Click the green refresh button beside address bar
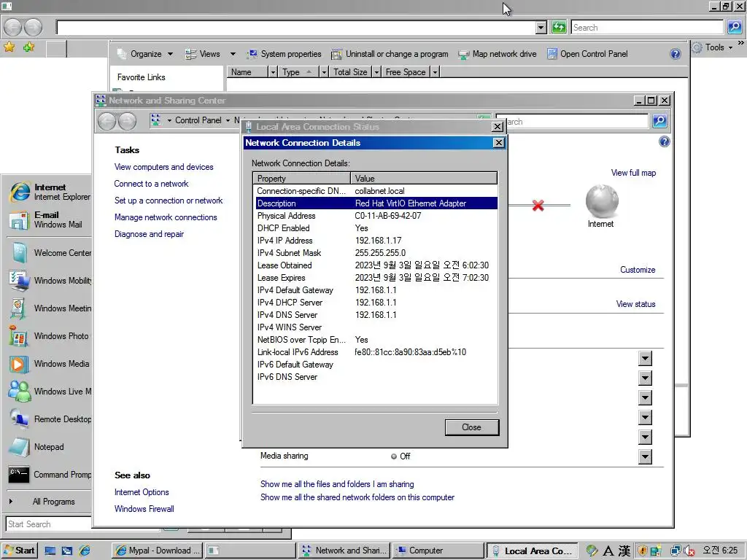This screenshot has height=560, width=747. coord(558,27)
